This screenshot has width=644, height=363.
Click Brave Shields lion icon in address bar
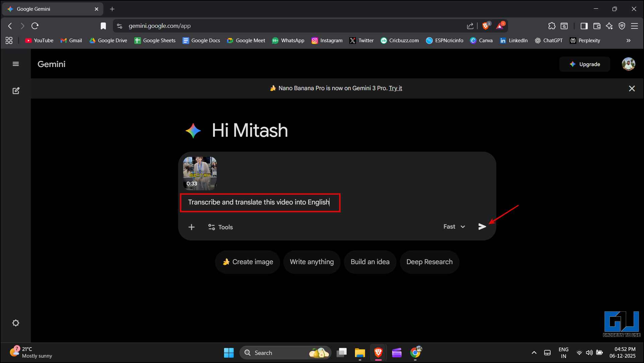(x=485, y=26)
